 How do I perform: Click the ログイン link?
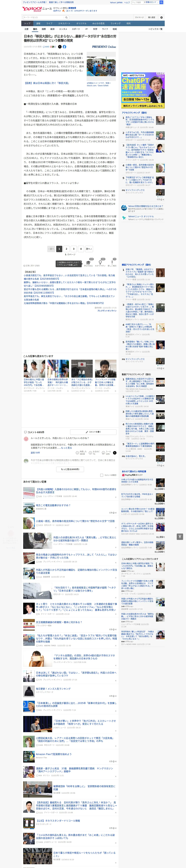tap(57, 11)
